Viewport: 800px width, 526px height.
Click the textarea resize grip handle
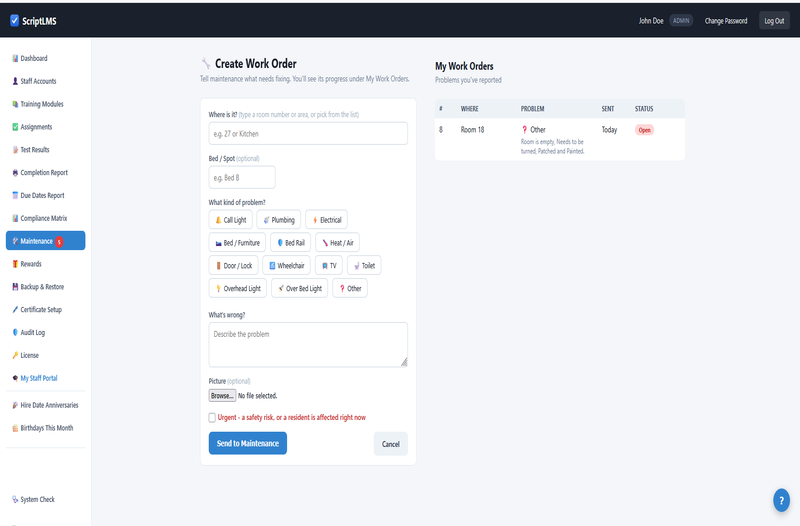[x=404, y=362]
